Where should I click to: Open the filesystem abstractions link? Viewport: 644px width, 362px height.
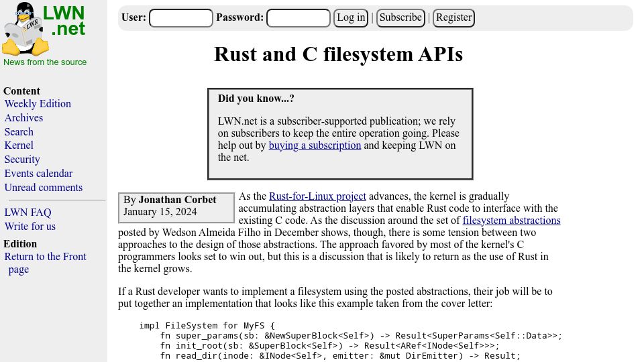point(511,221)
